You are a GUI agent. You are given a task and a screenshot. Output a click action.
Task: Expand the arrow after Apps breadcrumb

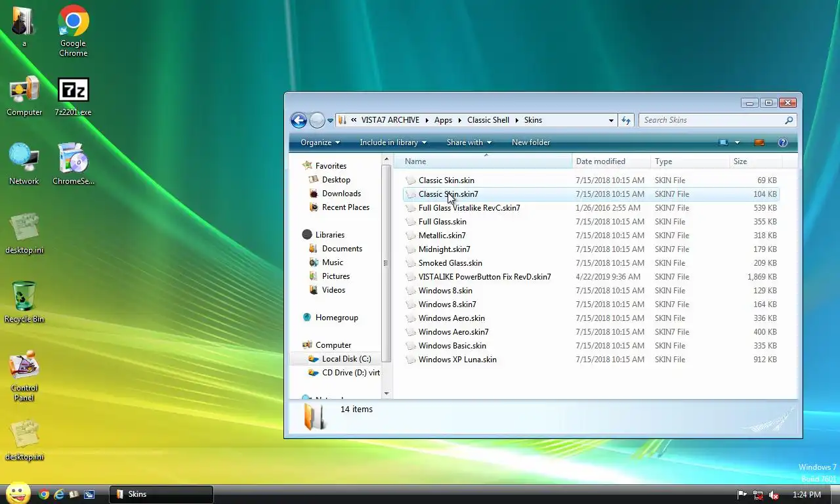460,120
